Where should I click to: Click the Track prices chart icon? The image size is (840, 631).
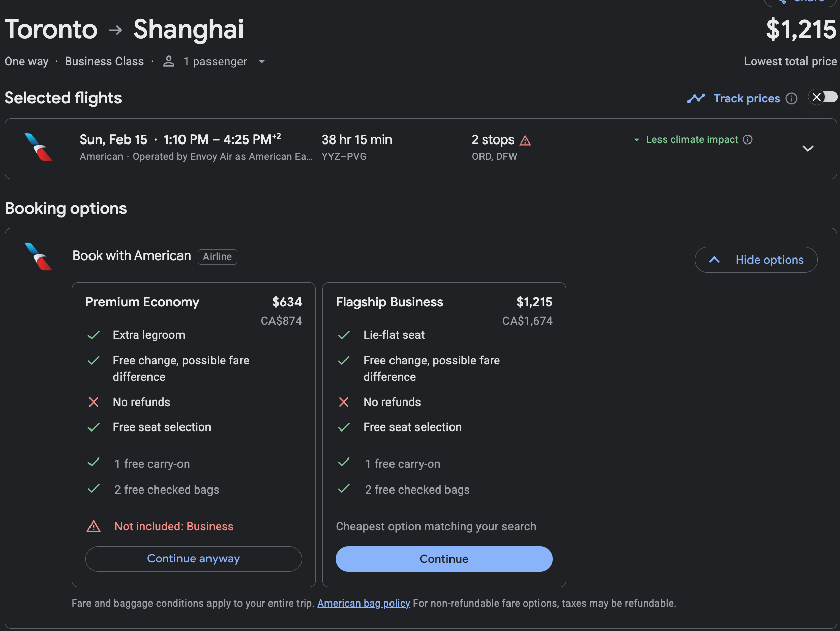tap(697, 98)
